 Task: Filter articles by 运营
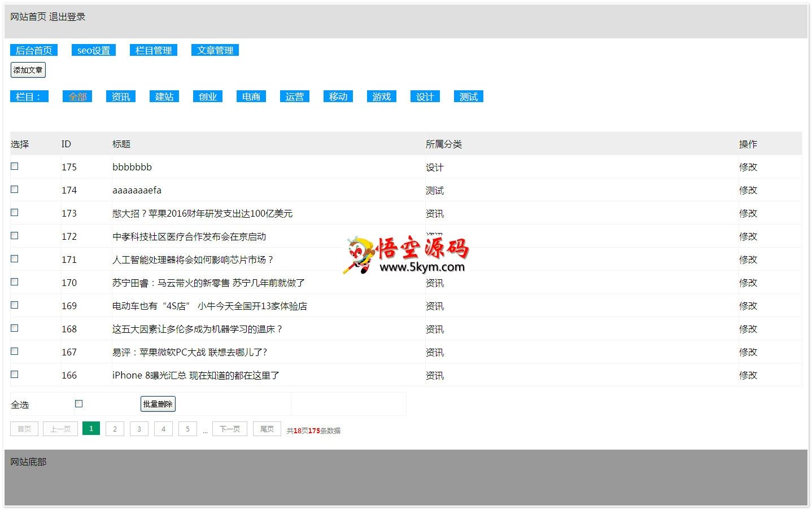point(295,96)
